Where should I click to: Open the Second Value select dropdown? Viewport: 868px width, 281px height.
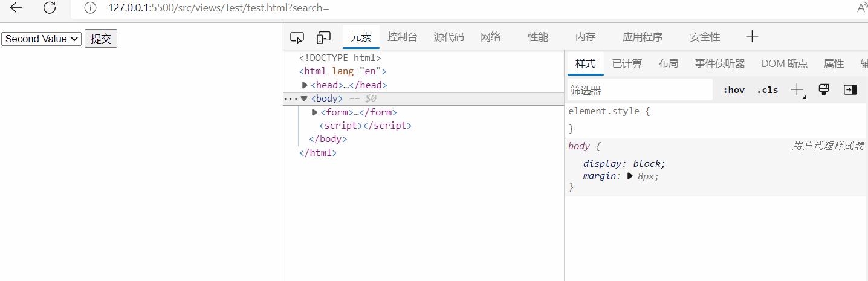(42, 39)
